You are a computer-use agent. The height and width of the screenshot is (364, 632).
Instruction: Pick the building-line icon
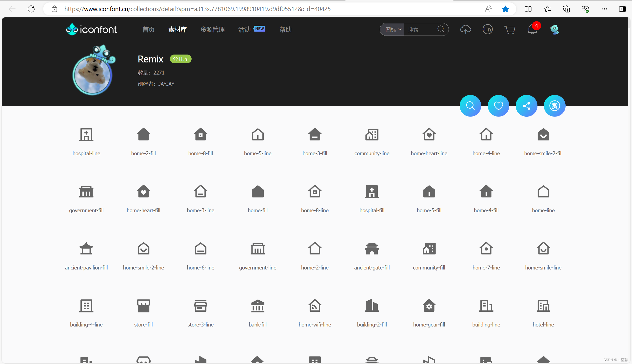click(x=486, y=306)
